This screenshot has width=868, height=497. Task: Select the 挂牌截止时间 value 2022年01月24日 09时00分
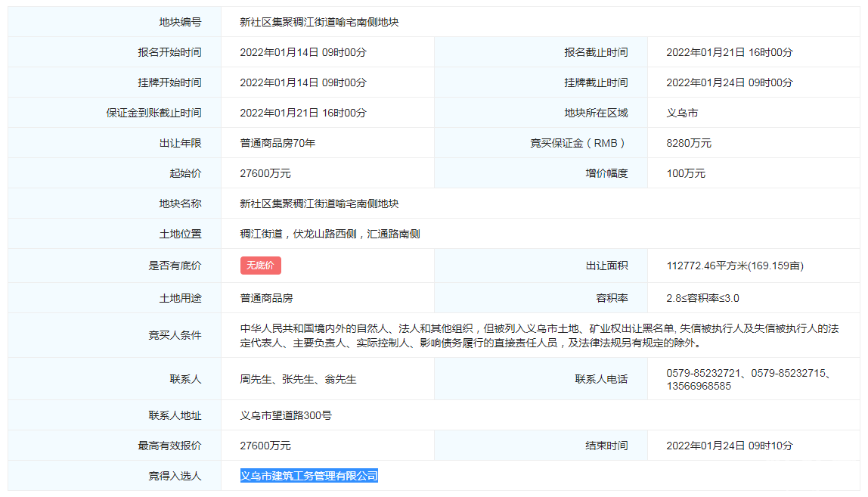click(x=730, y=82)
